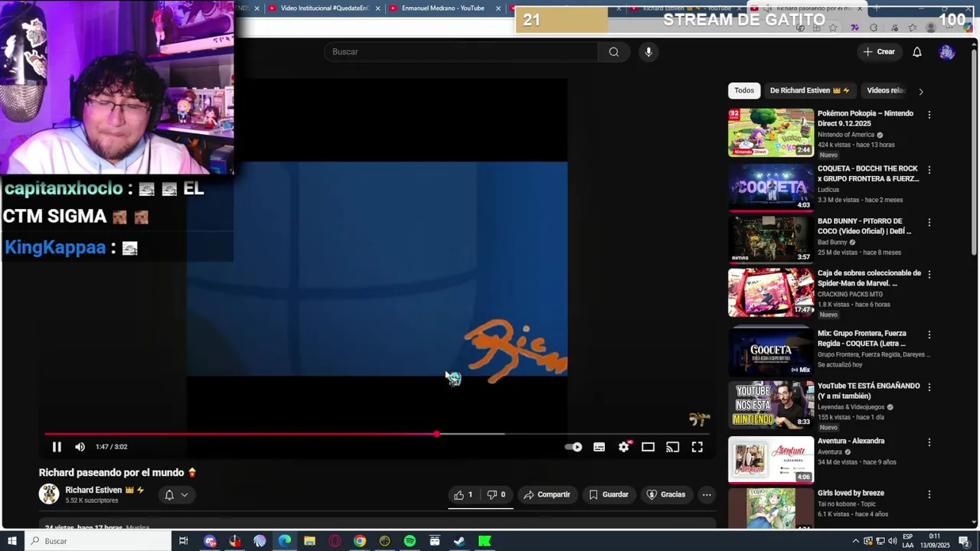Screen dimensions: 980x551
Task: Open options for Aventura - Alexandra video
Action: pos(929,442)
